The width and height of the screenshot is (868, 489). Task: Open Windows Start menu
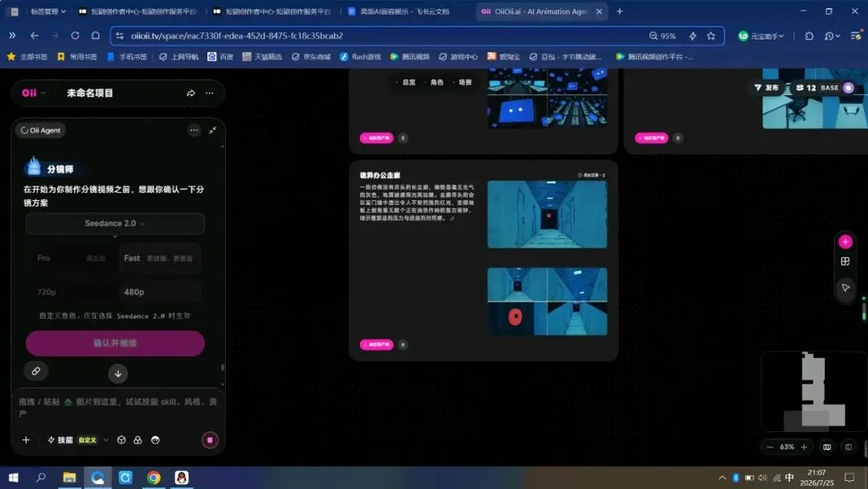click(x=14, y=478)
